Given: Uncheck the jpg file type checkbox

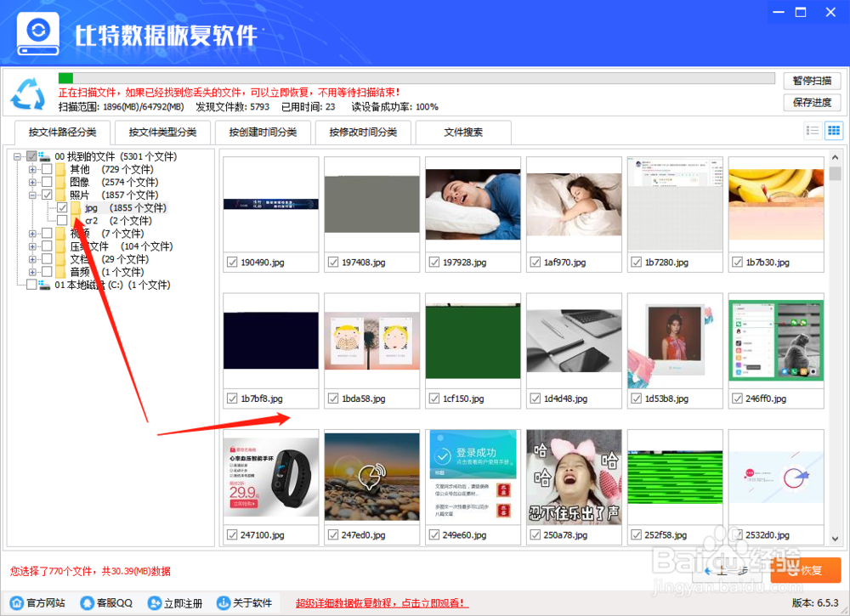Looking at the screenshot, I should tap(63, 207).
